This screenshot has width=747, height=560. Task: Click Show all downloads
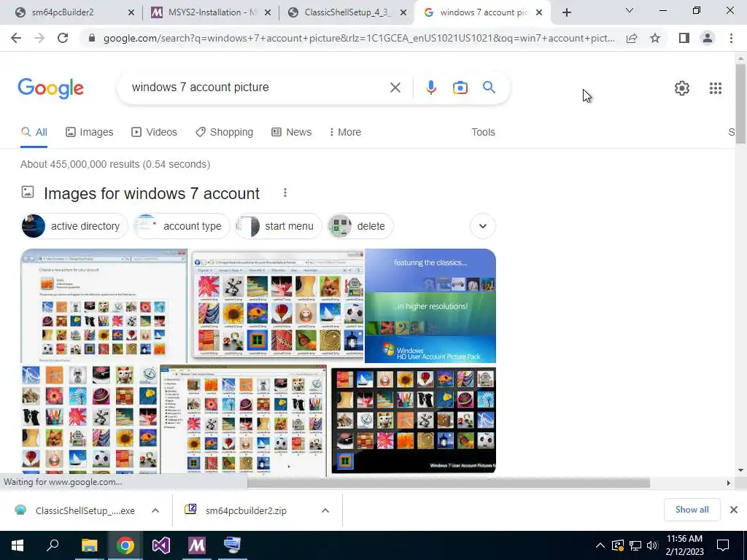click(x=692, y=510)
